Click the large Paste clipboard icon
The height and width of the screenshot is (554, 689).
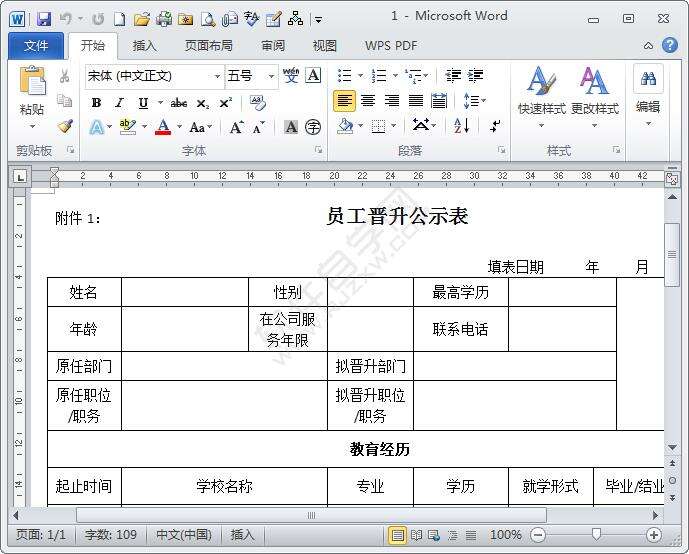tap(32, 81)
